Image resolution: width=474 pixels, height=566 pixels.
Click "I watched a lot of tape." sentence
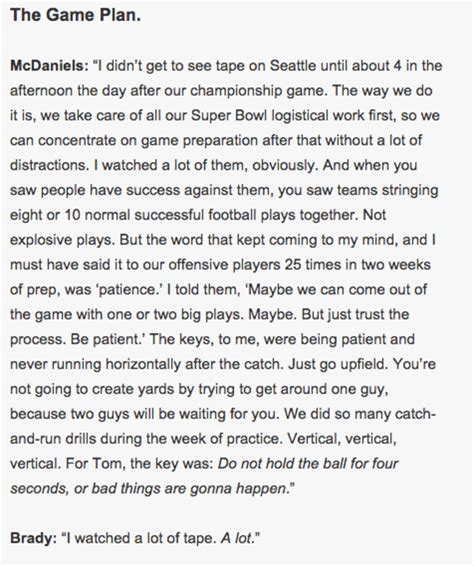click(x=141, y=538)
